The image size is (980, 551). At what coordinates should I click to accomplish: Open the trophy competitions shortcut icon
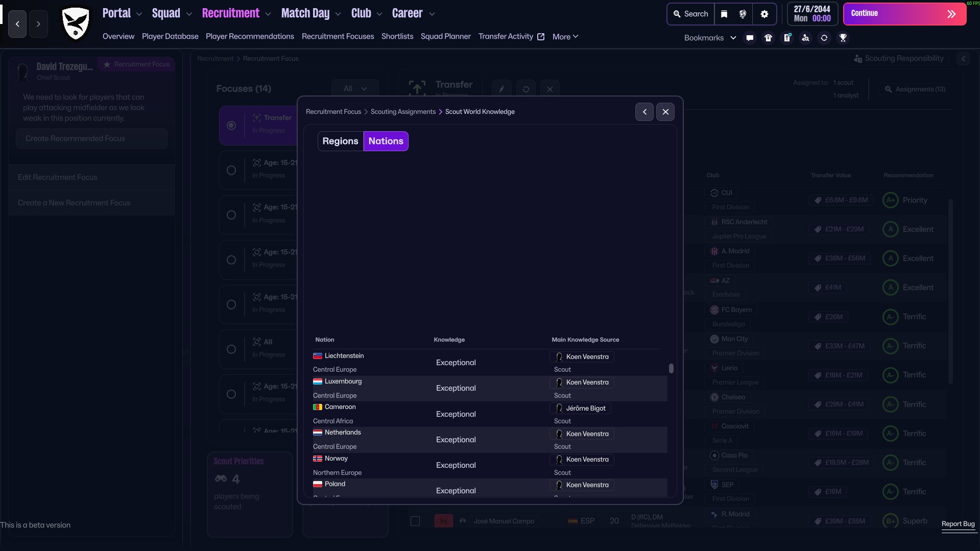coord(843,38)
